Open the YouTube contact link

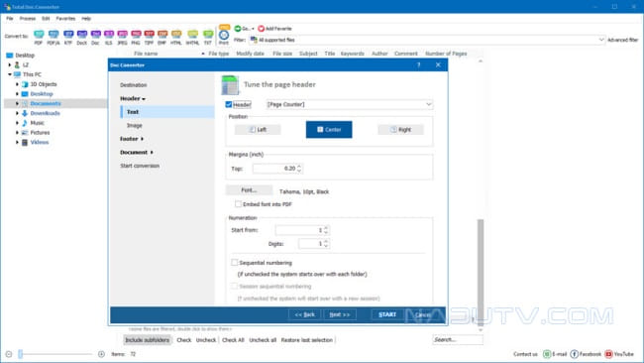(619, 354)
